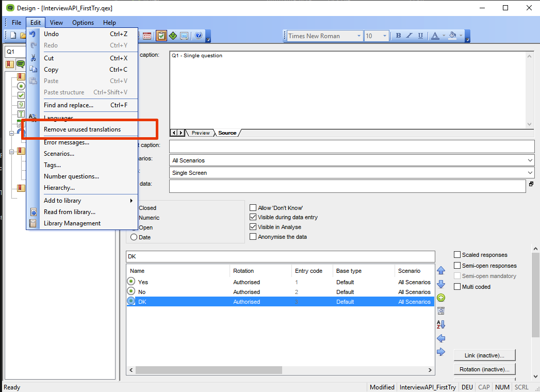The image size is (540, 392).
Task: Open the Add to library submenu
Action: click(x=83, y=201)
